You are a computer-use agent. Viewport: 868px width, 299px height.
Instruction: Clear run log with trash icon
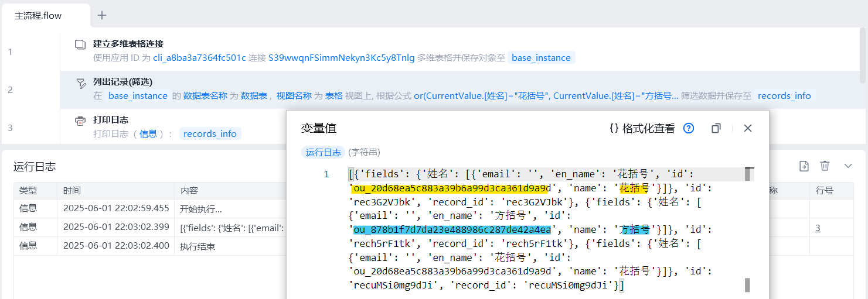(825, 166)
